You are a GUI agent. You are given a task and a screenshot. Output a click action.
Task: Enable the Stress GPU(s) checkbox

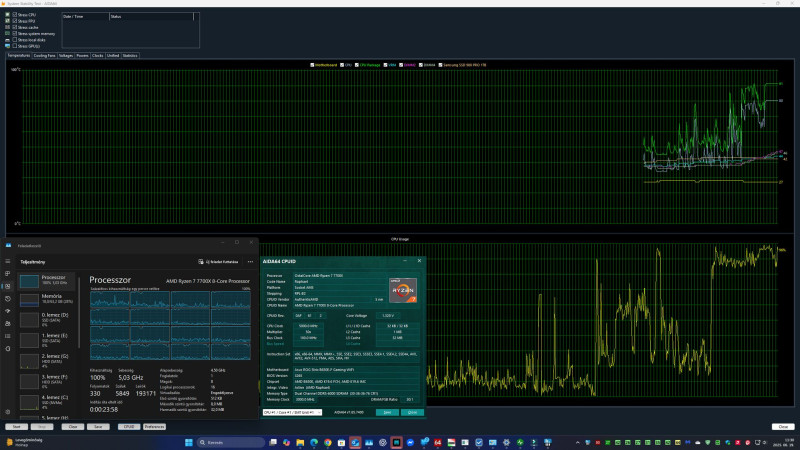point(14,46)
